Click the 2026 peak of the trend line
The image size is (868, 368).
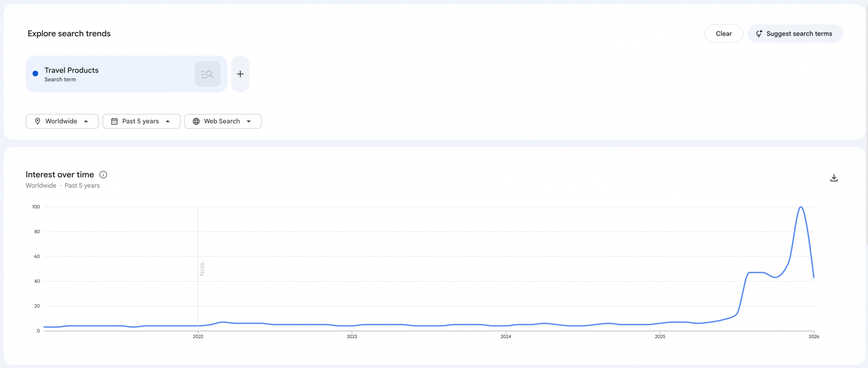[x=800, y=207]
